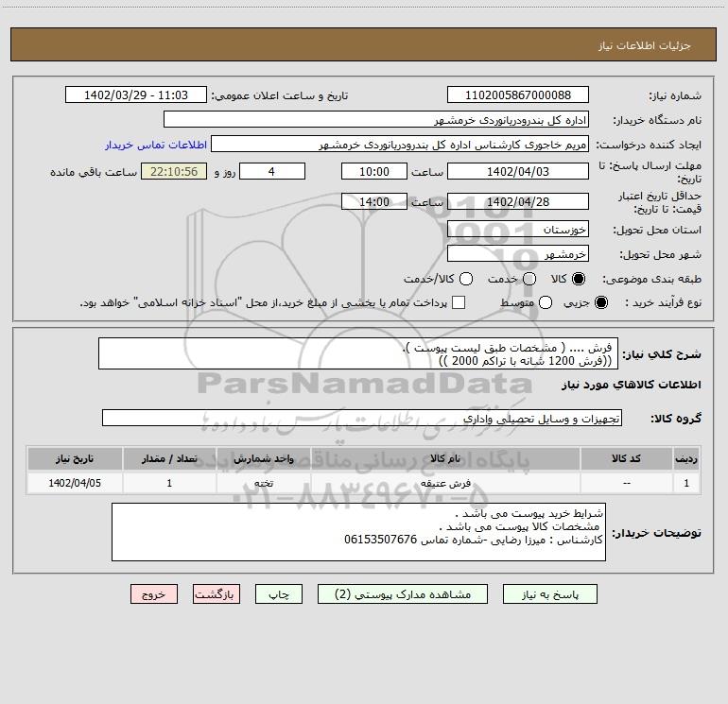
Task: Click the بازگشت back button
Action: pyautogui.click(x=217, y=594)
